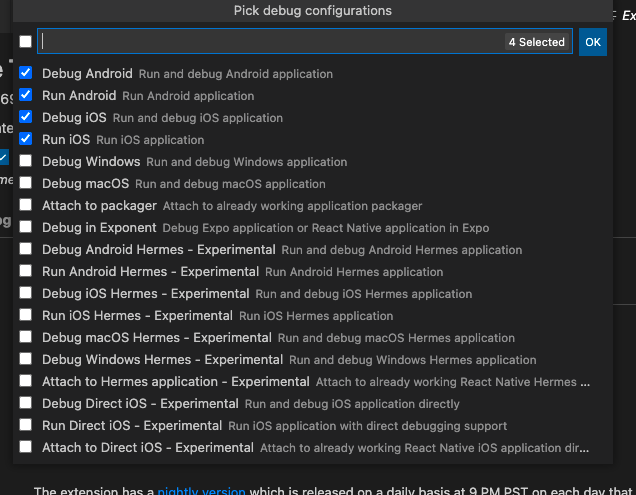Click the 4 Selected badge
636x495 pixels.
pos(537,42)
